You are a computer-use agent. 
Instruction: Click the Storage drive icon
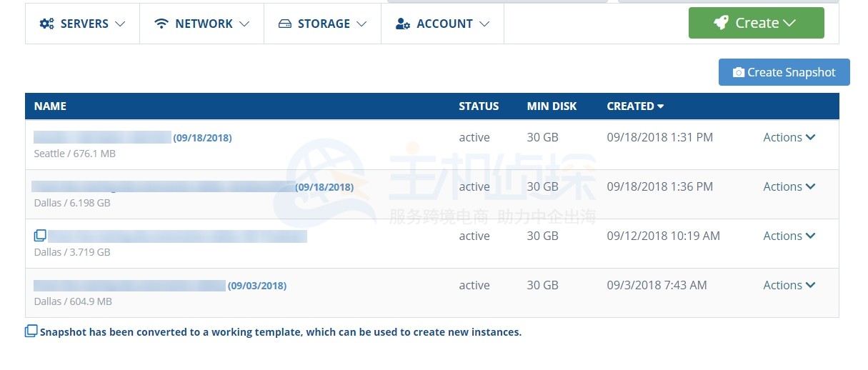285,24
